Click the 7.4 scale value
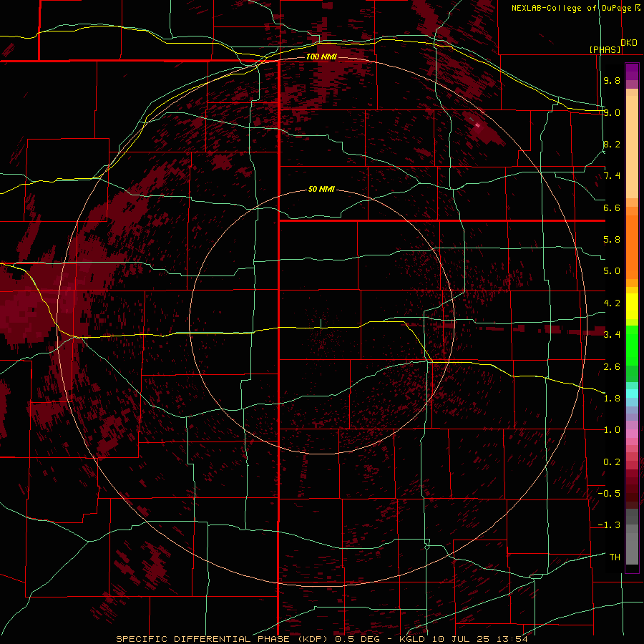 click(x=612, y=176)
